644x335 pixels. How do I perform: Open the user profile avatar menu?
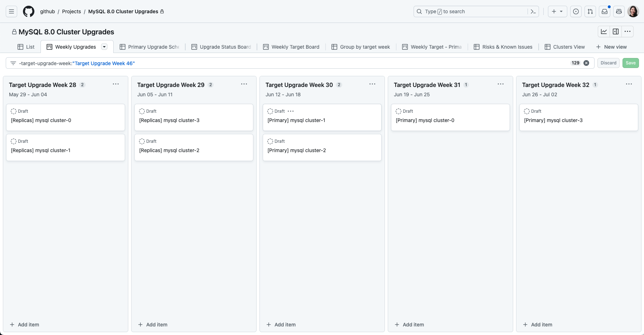633,11
